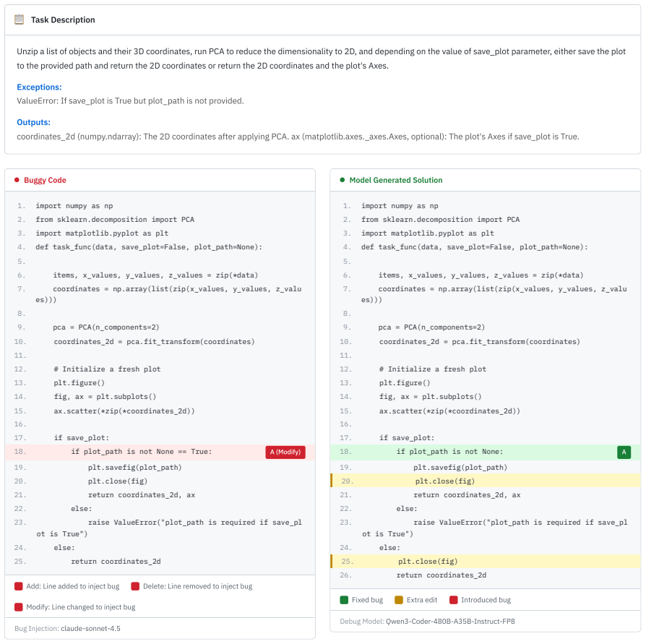
Task: Click the Exceptions heading link
Action: [39, 87]
